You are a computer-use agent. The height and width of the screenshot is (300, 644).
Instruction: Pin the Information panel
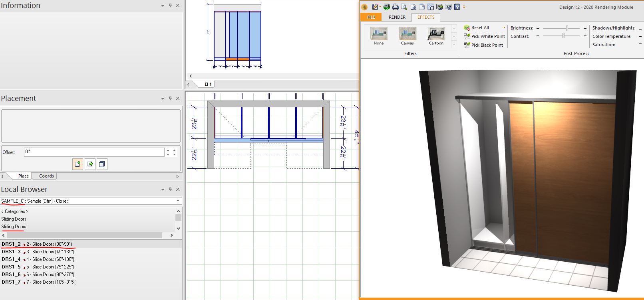[x=170, y=6]
